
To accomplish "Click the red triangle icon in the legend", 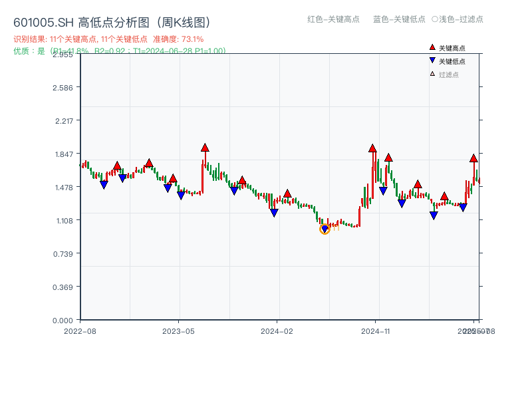I will pos(432,48).
